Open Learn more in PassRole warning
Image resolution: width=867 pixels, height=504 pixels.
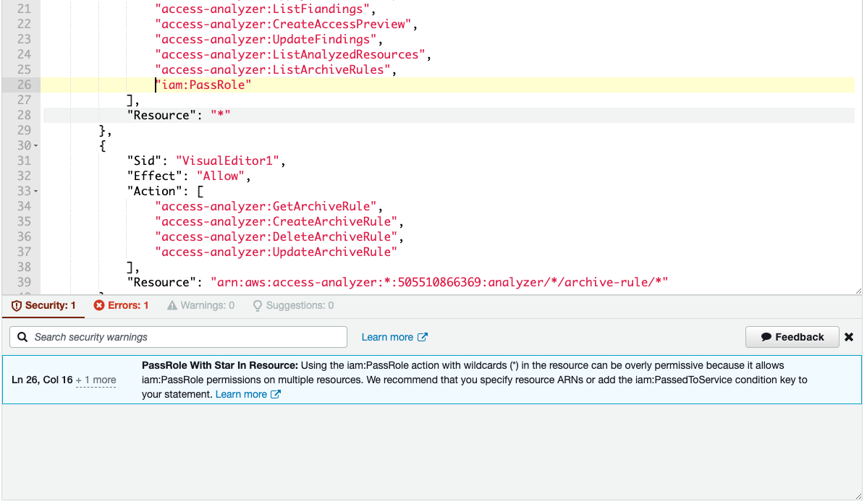click(241, 394)
